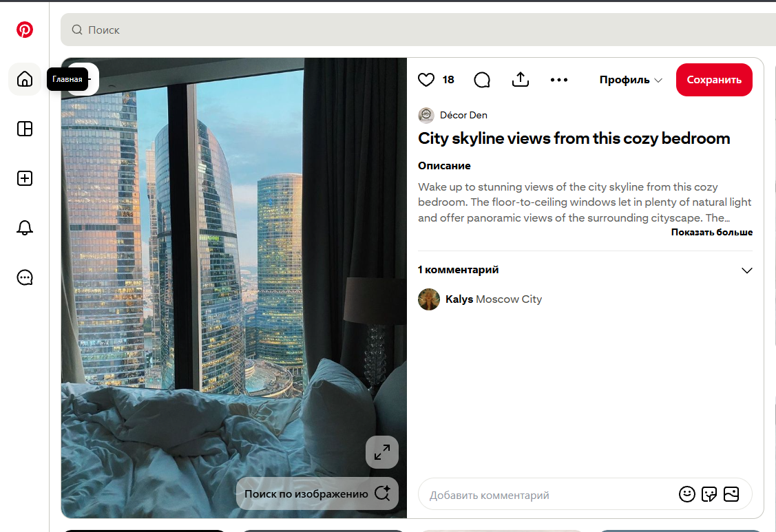Viewport: 776px width, 532px height.
Task: Click the Pinterest logo icon
Action: point(25,30)
